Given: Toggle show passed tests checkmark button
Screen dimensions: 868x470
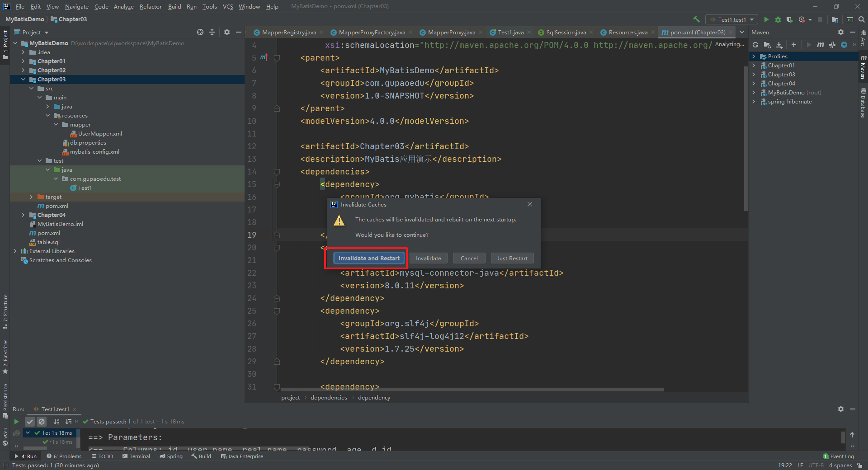Looking at the screenshot, I should click(30, 421).
